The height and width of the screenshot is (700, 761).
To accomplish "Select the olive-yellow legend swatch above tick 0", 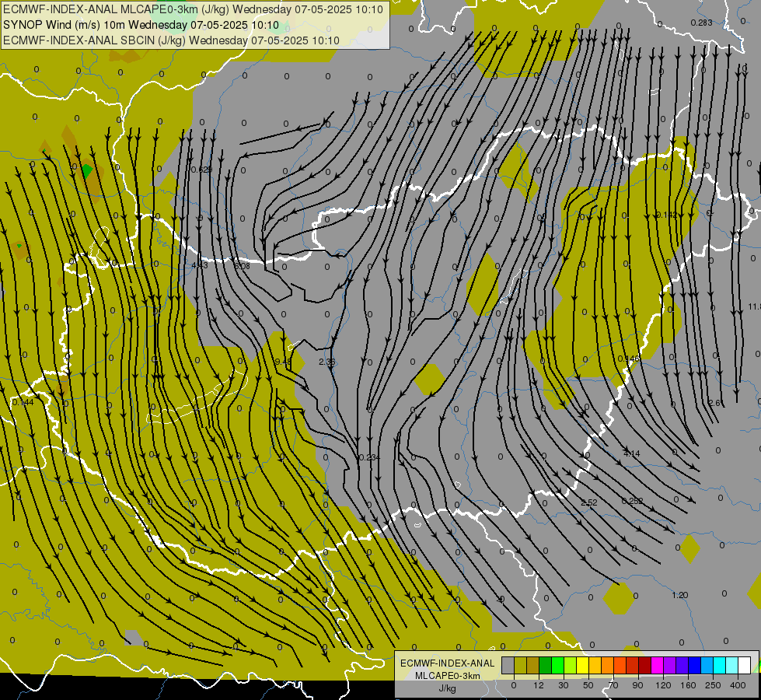I will 520,666.
